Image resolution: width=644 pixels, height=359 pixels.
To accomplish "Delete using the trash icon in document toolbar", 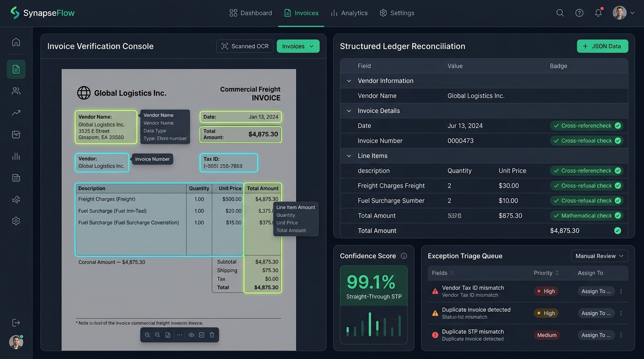I will [x=212, y=335].
